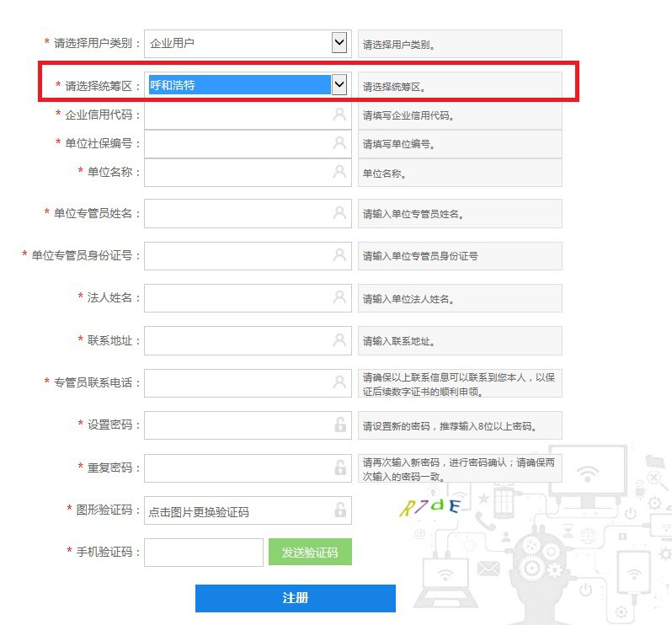Click lock icon in 图形验证码 field
672x625 pixels.
click(340, 510)
